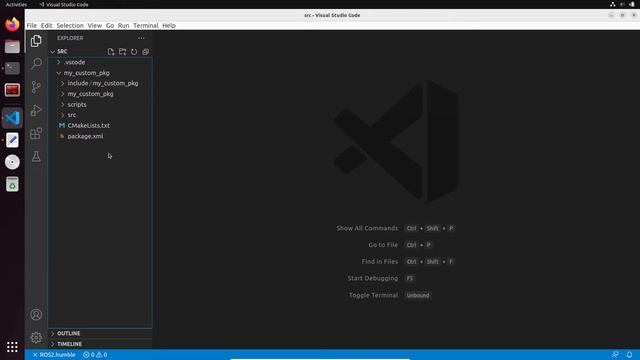The width and height of the screenshot is (640, 360).
Task: Click the feedback icon in status bar
Action: coord(615,355)
